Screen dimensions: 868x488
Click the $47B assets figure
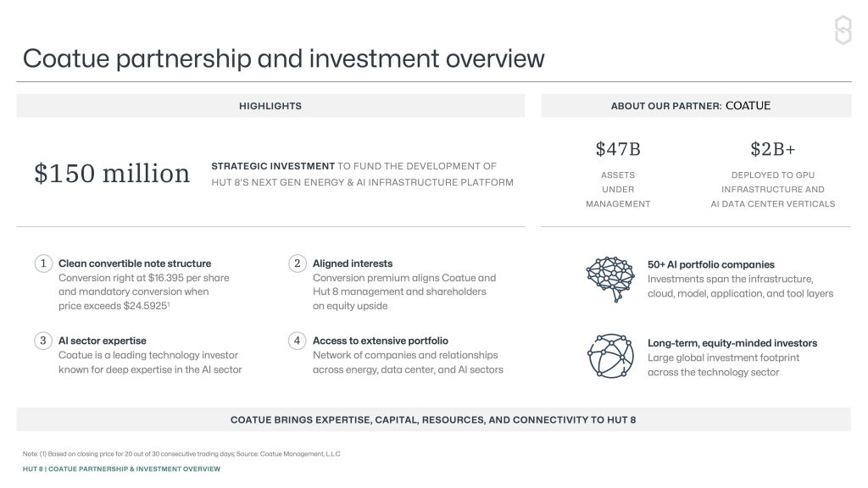point(618,150)
